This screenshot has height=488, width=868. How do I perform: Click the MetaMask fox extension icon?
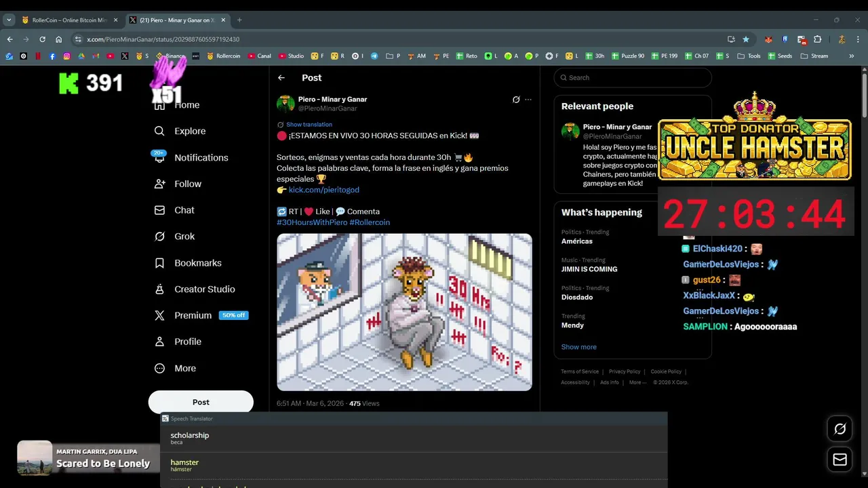768,39
